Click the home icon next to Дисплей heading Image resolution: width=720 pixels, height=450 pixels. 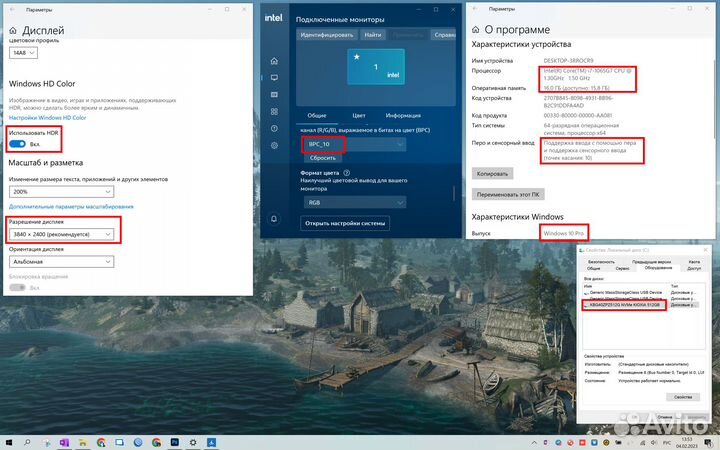[13, 31]
